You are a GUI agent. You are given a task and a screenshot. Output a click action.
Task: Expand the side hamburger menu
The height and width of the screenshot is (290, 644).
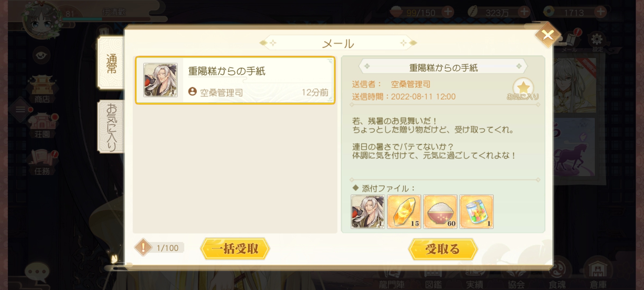pos(21,110)
